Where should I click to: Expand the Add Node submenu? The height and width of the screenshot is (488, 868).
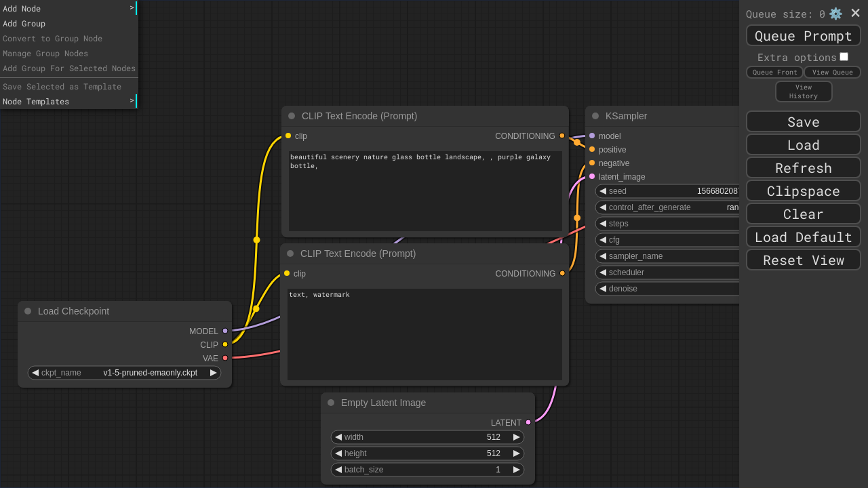click(x=68, y=8)
